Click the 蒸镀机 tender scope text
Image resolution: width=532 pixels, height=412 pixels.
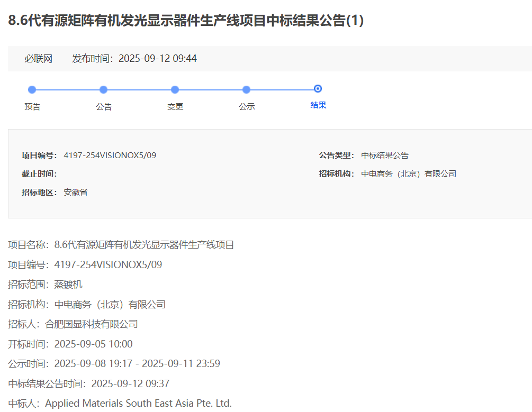(x=68, y=285)
